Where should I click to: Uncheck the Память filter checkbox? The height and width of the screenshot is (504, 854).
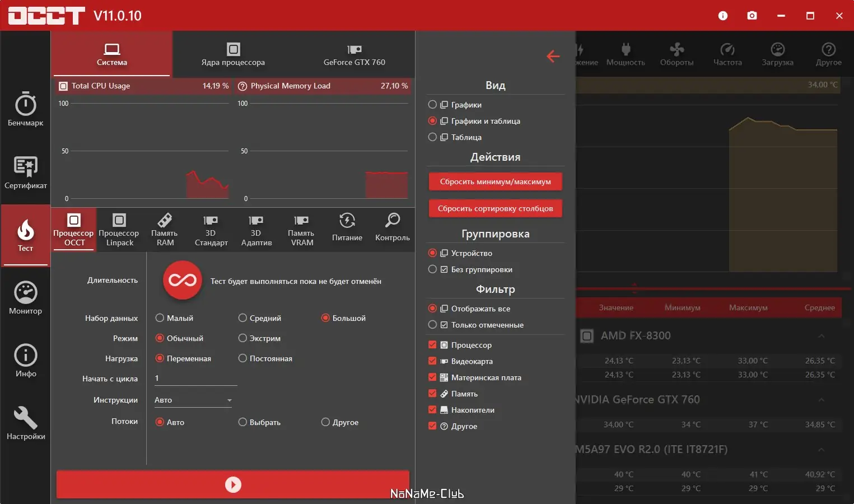(x=432, y=394)
